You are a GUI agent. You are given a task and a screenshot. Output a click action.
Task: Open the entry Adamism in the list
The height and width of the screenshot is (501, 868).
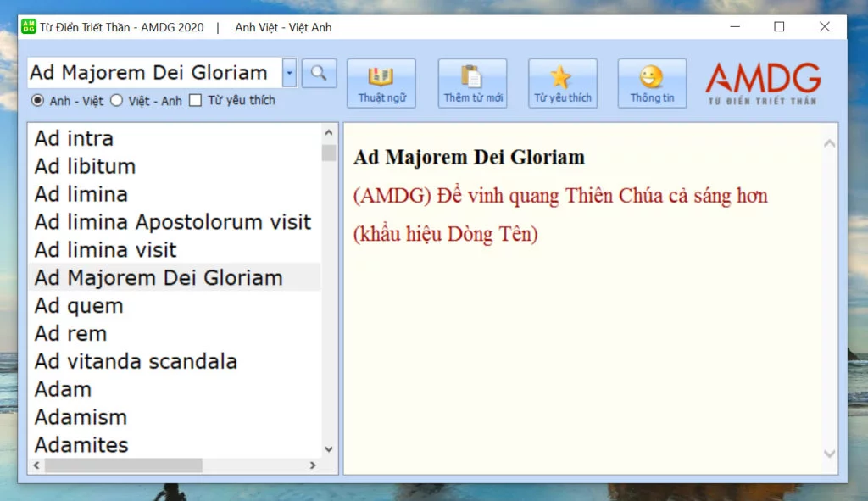coord(81,417)
